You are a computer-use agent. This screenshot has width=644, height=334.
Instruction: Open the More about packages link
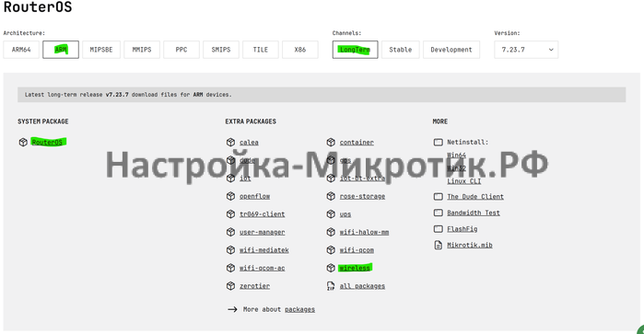299,309
